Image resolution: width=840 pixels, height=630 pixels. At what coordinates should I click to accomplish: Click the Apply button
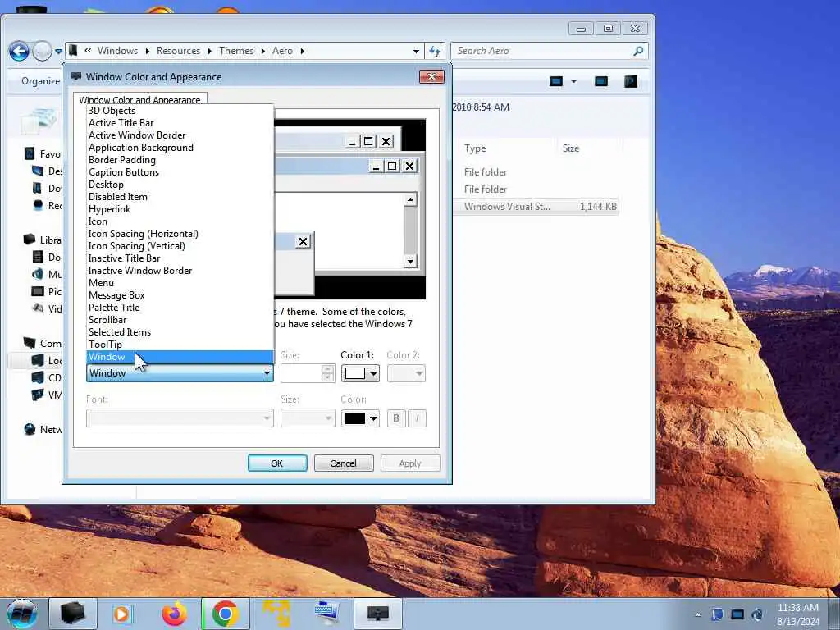[x=410, y=463]
